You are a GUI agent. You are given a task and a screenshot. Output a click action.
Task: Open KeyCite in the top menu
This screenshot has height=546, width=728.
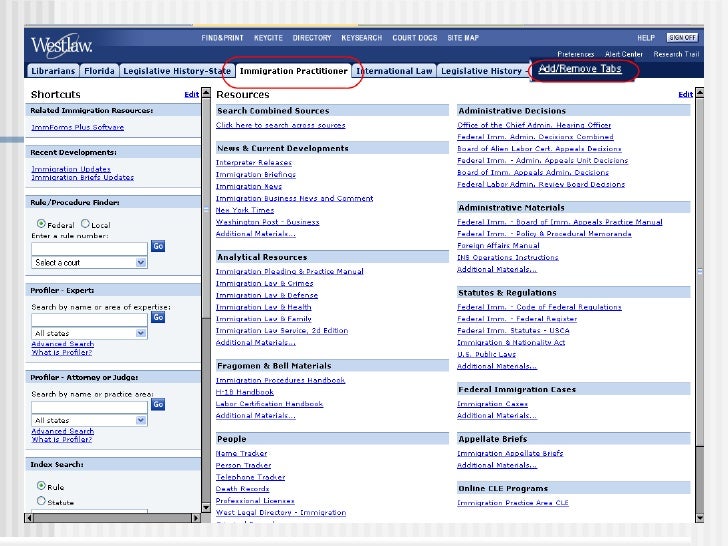pos(268,38)
